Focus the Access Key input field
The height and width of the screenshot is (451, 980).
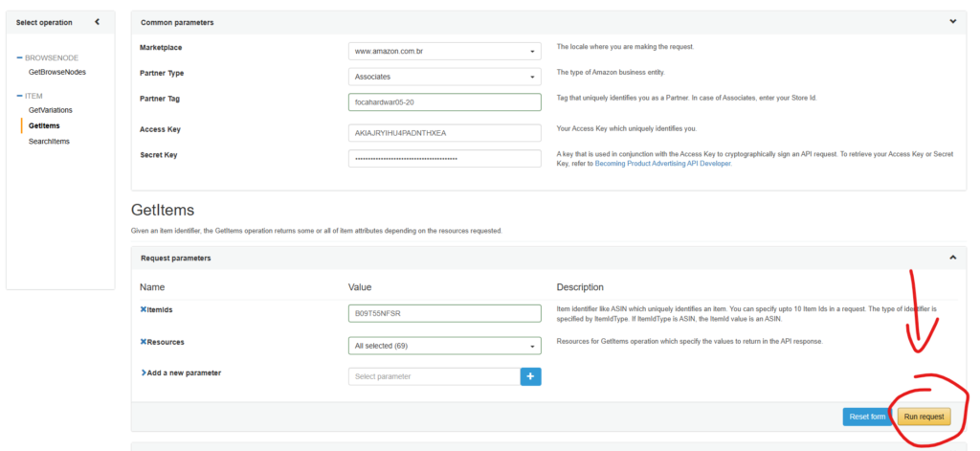[x=444, y=133]
